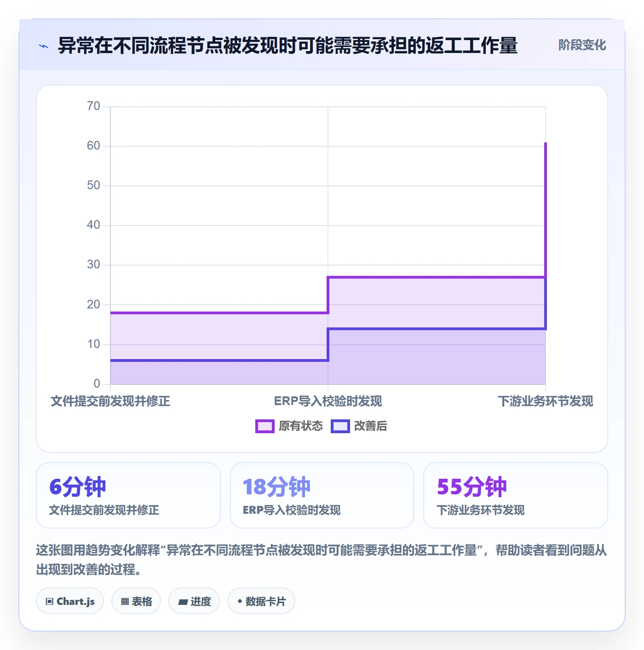Click x-axis label ERP导入校验时发现

point(328,401)
